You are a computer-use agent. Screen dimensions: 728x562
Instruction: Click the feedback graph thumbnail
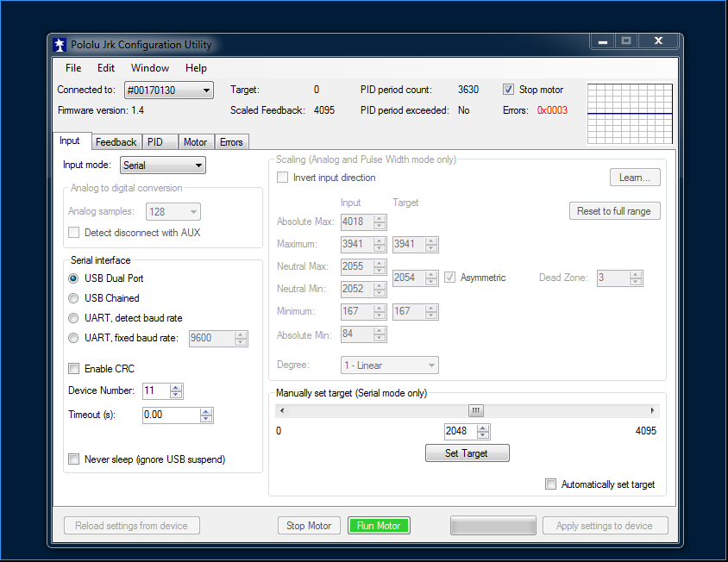630,114
